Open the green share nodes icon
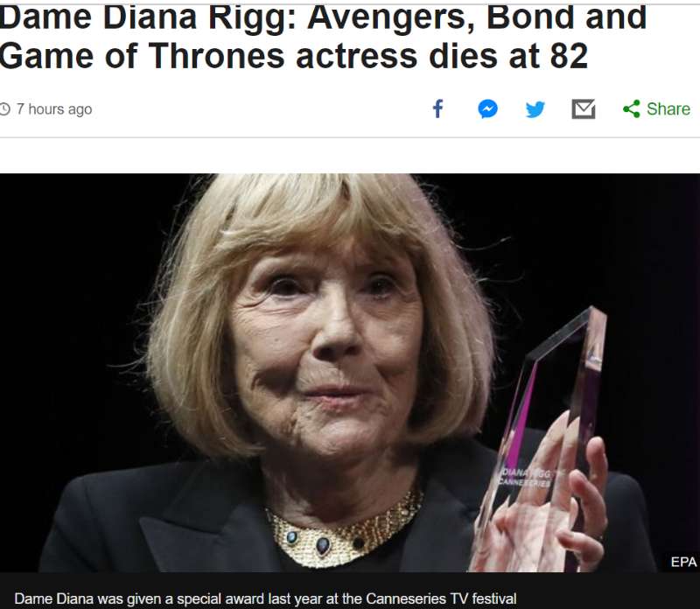The width and height of the screenshot is (700, 609). pyautogui.click(x=631, y=109)
